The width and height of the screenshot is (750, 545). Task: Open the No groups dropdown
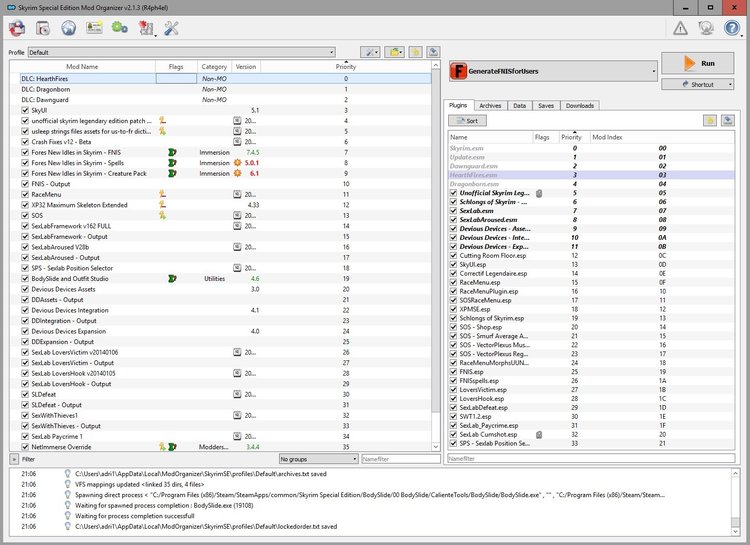[x=319, y=459]
